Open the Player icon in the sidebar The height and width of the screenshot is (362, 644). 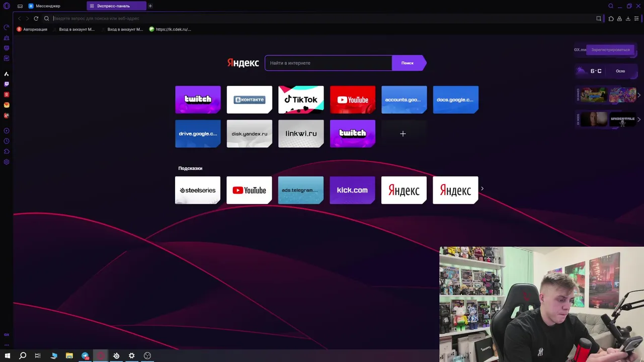click(7, 131)
